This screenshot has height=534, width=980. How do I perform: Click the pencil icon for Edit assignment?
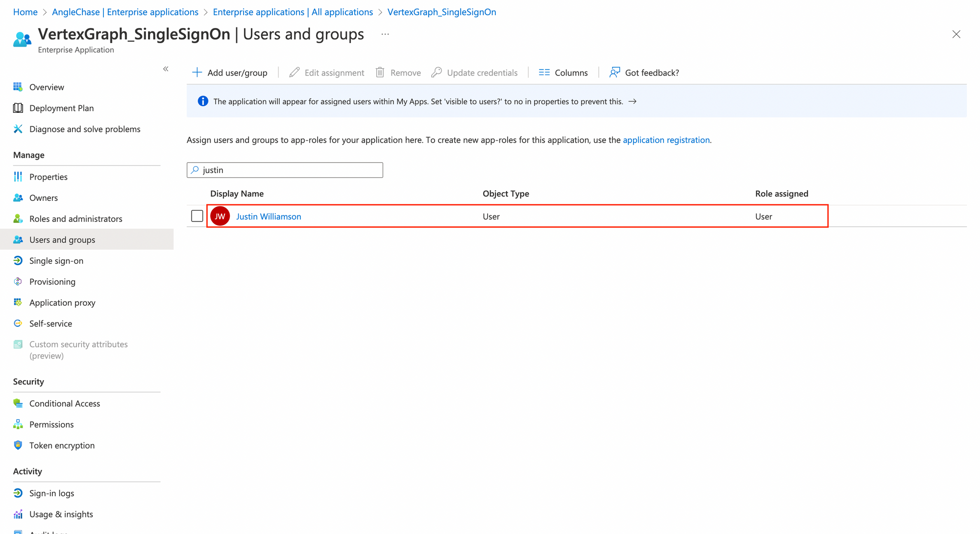coord(294,73)
